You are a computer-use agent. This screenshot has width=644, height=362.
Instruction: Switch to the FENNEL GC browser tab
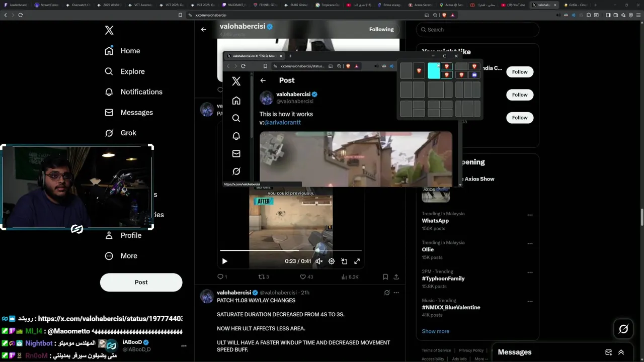[x=266, y=5]
